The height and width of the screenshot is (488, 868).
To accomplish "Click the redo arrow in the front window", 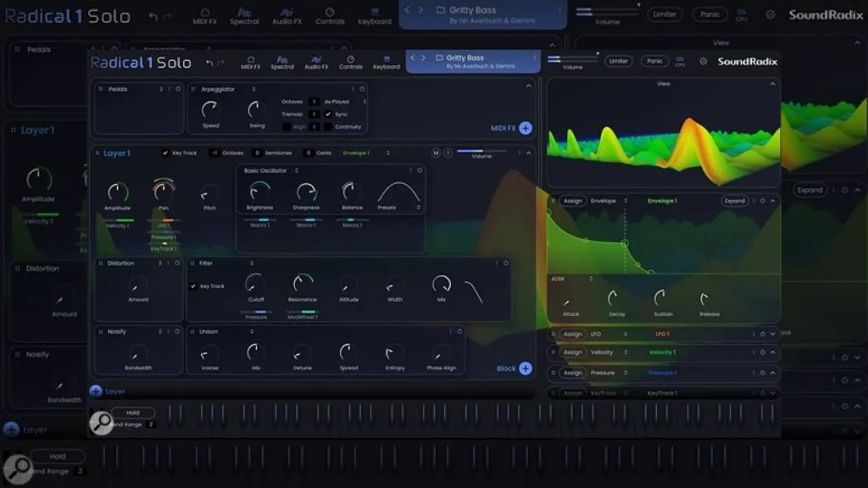I will point(220,63).
